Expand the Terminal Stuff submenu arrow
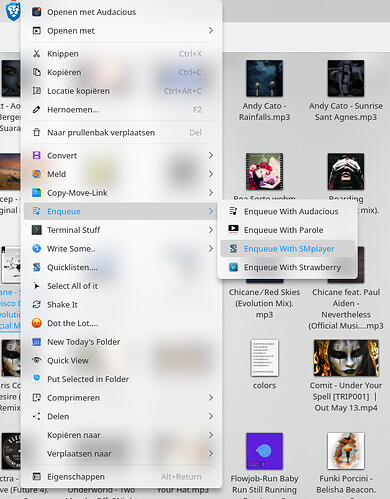This screenshot has width=390, height=499. [x=211, y=230]
